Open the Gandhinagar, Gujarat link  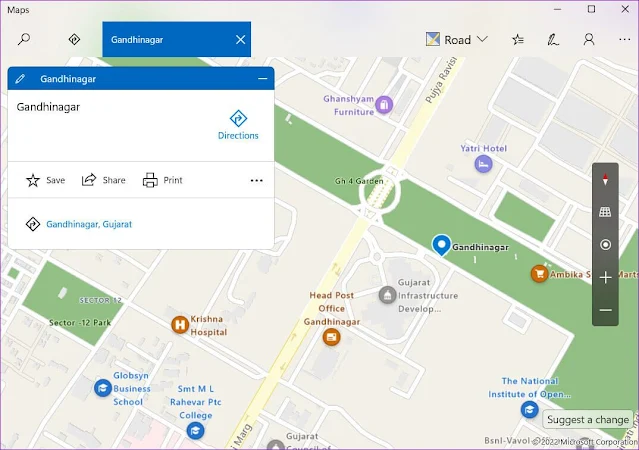coord(89,224)
